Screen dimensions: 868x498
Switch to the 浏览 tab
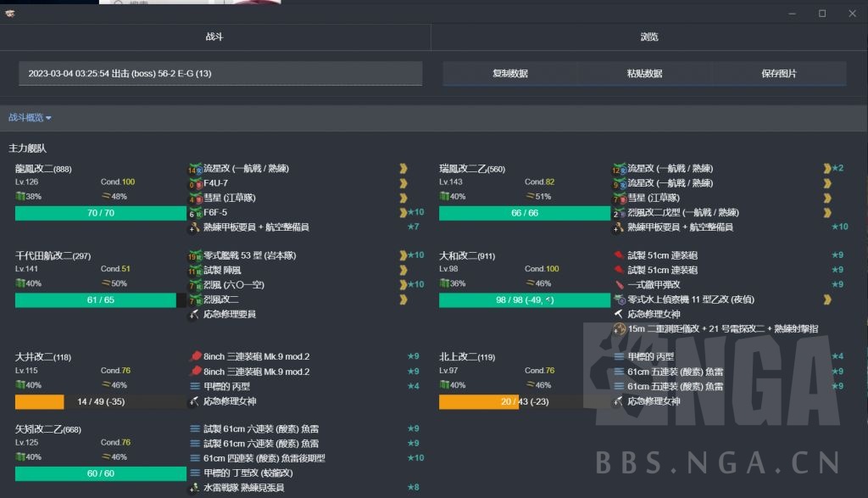tap(648, 37)
